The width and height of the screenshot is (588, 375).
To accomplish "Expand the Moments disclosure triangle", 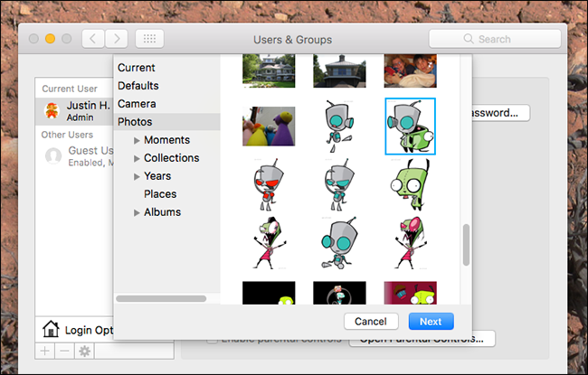I will [x=137, y=140].
